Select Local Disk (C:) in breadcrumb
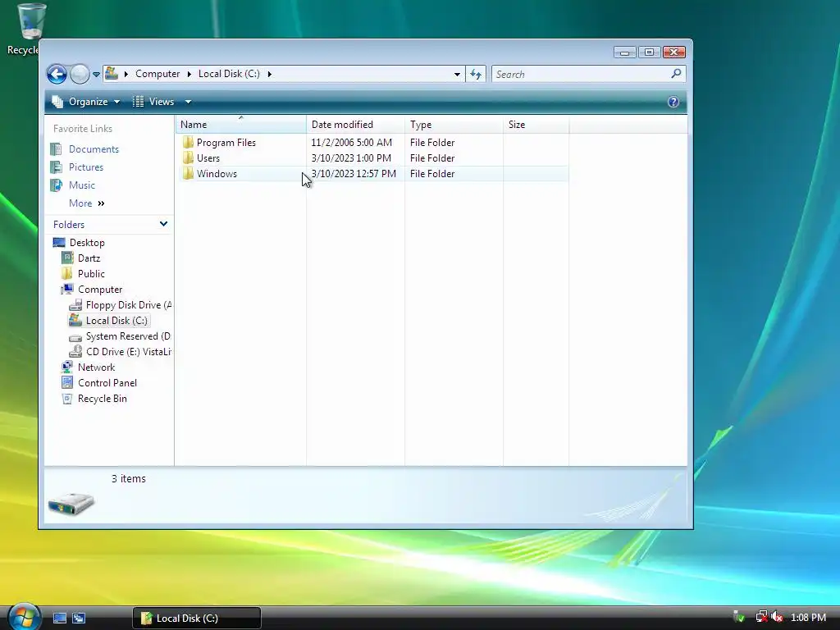The height and width of the screenshot is (630, 840). click(x=229, y=74)
